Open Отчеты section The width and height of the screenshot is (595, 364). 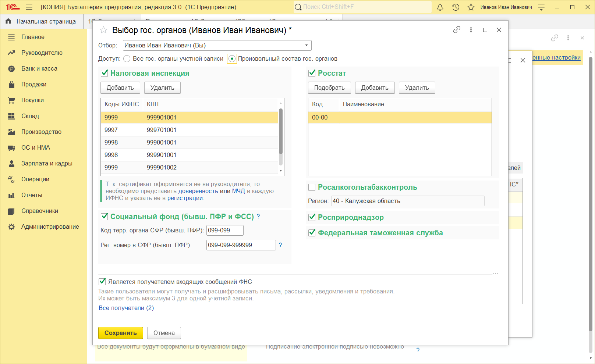point(32,195)
